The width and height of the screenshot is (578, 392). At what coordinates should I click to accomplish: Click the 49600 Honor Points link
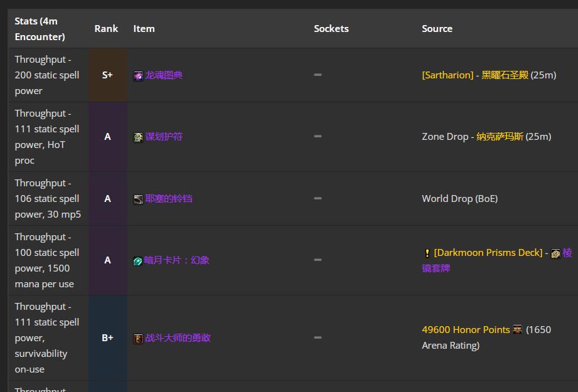(x=466, y=330)
